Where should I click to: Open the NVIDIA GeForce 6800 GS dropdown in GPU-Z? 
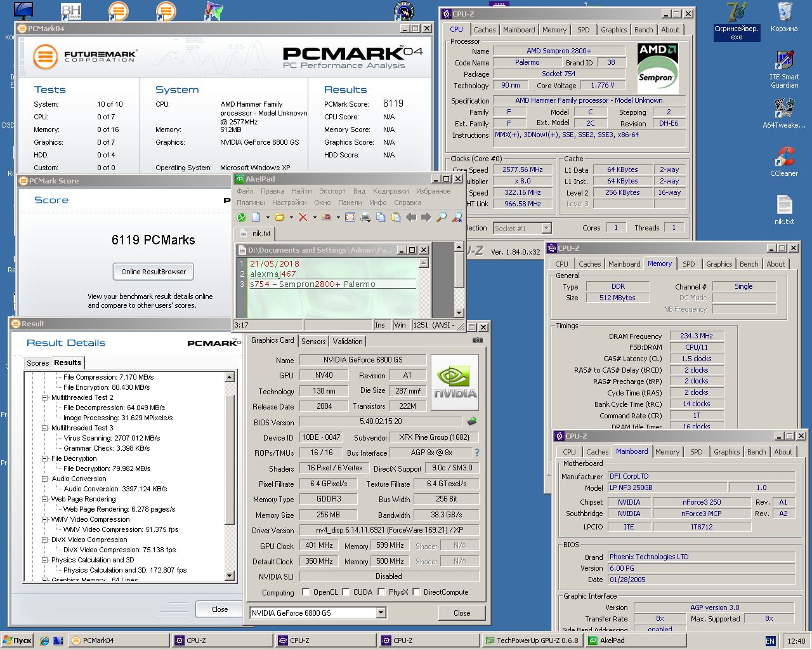(381, 613)
